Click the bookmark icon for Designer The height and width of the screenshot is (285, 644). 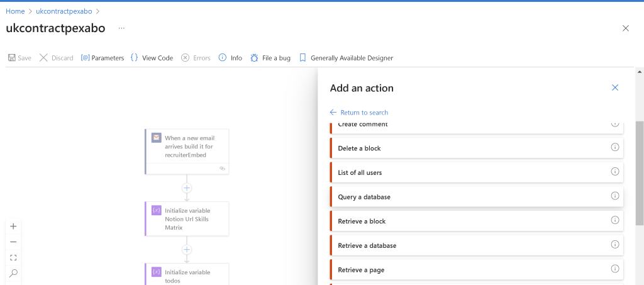click(303, 58)
